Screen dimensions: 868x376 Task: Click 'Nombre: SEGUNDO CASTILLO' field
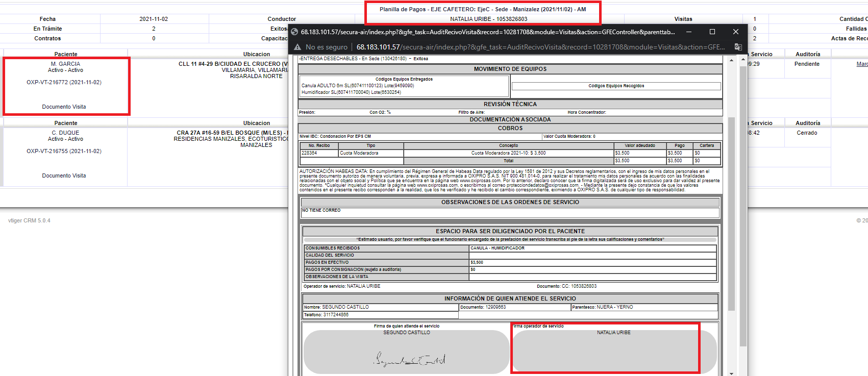[381, 307]
